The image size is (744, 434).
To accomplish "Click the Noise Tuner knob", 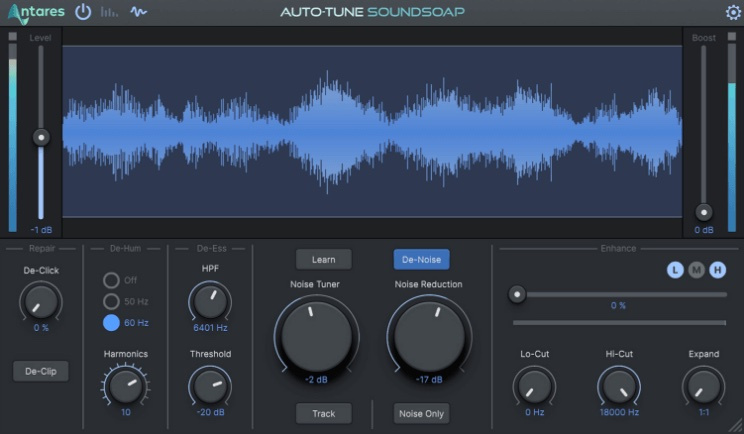I will [316, 337].
